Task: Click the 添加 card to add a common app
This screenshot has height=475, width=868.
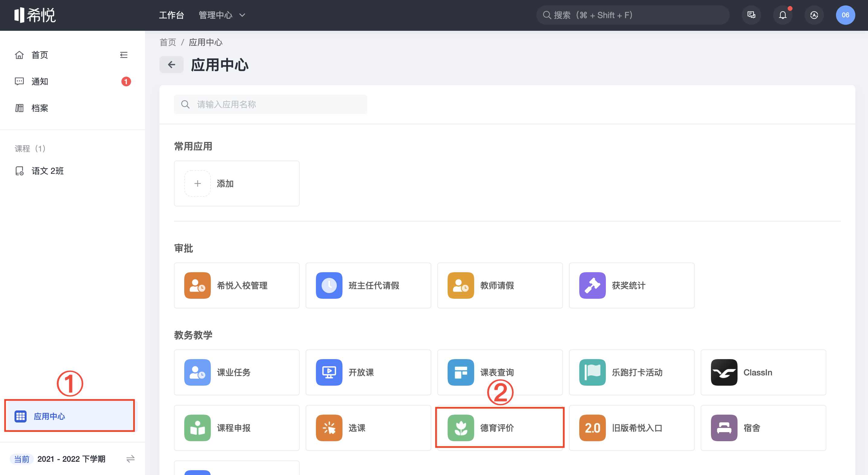Action: pos(236,183)
